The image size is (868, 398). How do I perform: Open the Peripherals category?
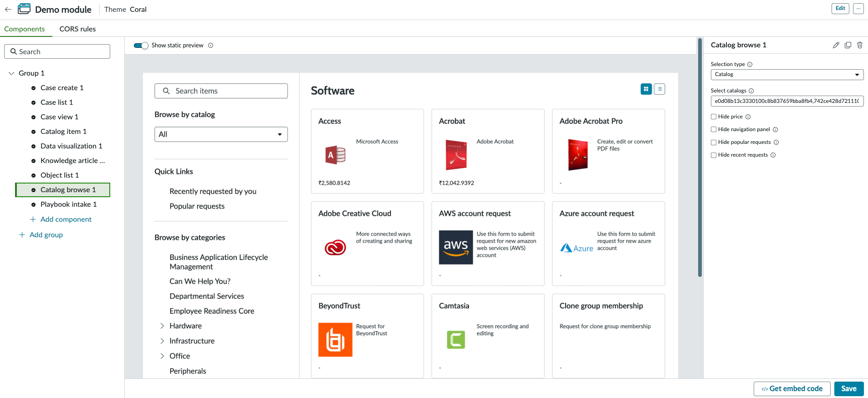pos(188,371)
